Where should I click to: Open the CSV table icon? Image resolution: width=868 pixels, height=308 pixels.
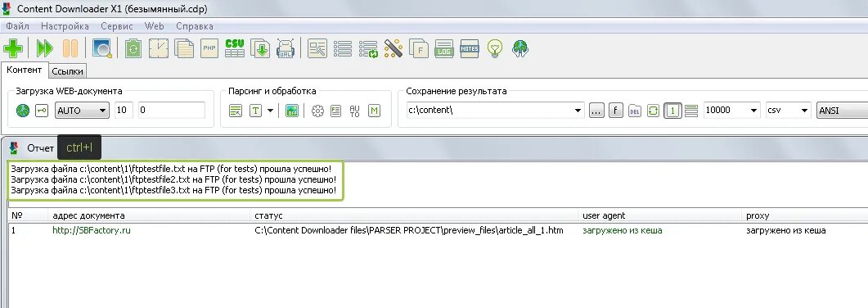[235, 48]
